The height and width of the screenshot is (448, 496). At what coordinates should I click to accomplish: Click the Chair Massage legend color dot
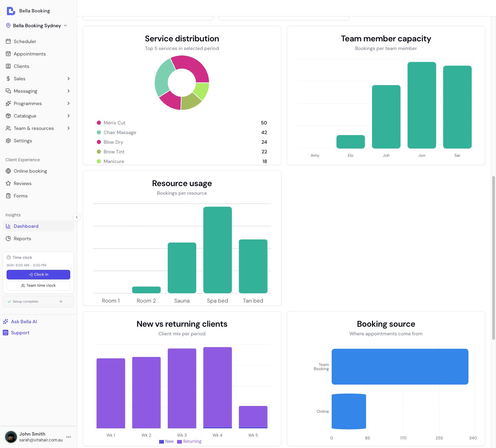click(x=99, y=132)
